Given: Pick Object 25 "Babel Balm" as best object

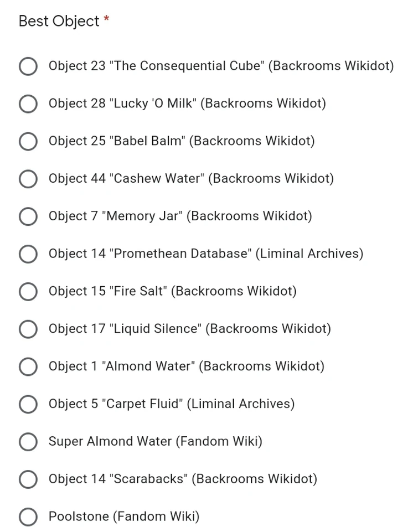Looking at the screenshot, I should pyautogui.click(x=28, y=141).
